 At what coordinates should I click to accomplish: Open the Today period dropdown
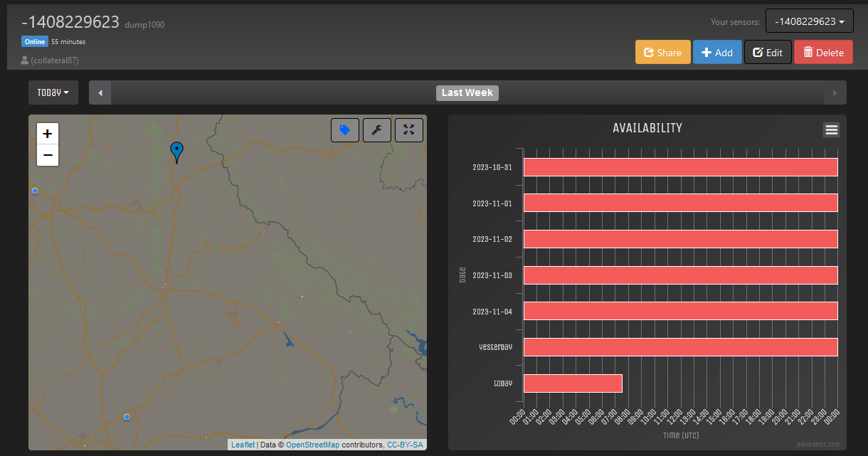(53, 92)
